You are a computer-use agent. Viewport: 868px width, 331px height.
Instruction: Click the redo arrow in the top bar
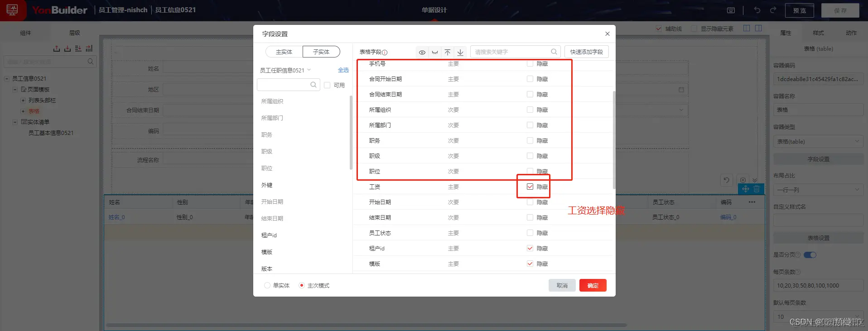coord(773,10)
